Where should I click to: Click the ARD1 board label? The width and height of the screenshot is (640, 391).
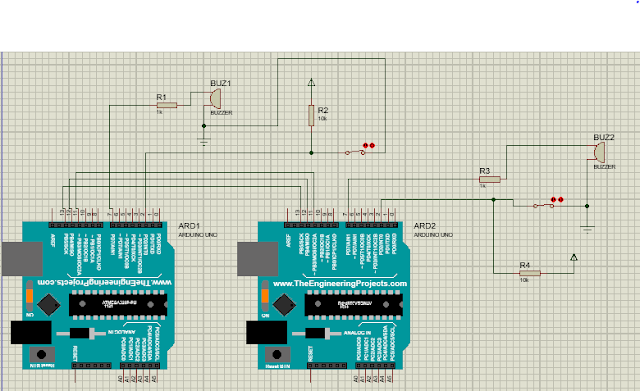(189, 226)
